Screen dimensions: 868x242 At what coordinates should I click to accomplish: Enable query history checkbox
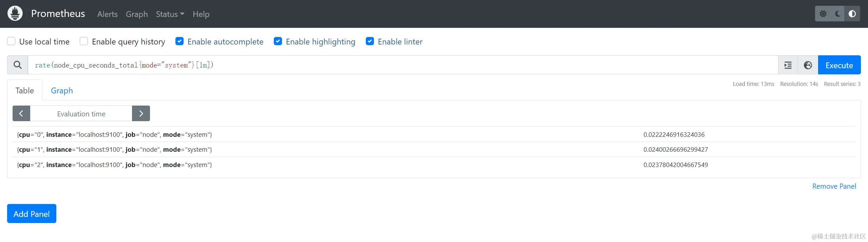coord(84,41)
